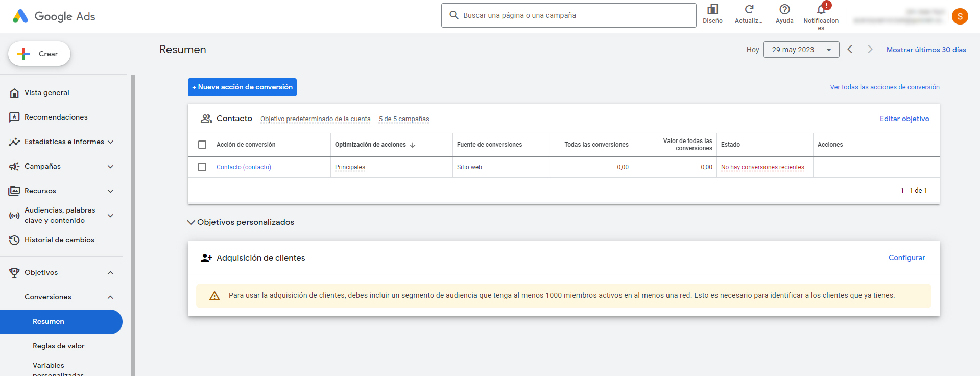The width and height of the screenshot is (980, 376).
Task: Click 5 de 5 campañas link
Action: pyautogui.click(x=404, y=119)
